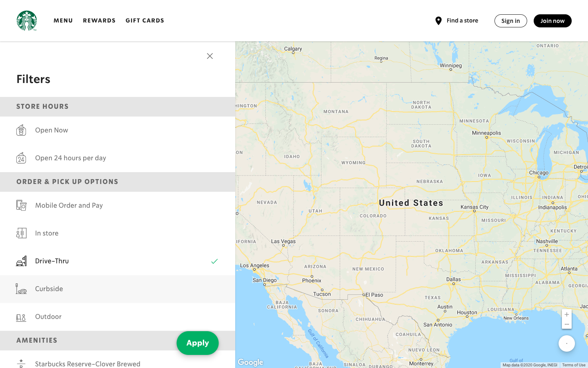Click the 24 hours cup icon

pyautogui.click(x=21, y=158)
